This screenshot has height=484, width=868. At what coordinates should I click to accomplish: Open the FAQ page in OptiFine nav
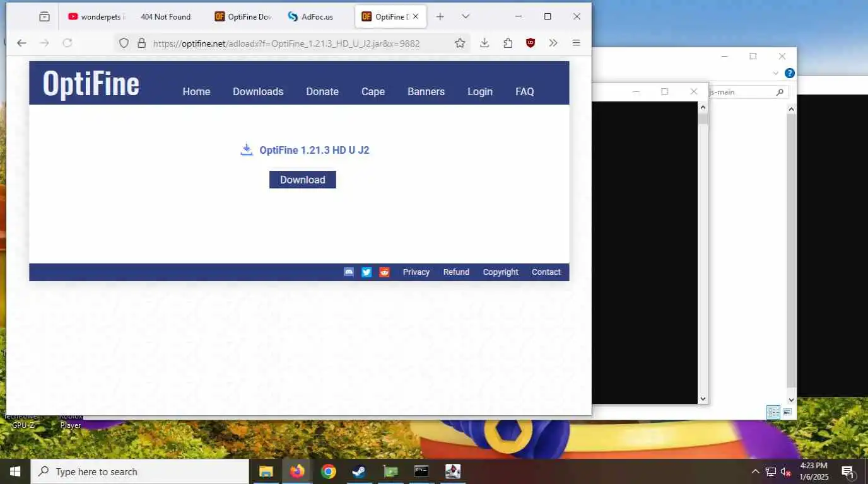525,91
